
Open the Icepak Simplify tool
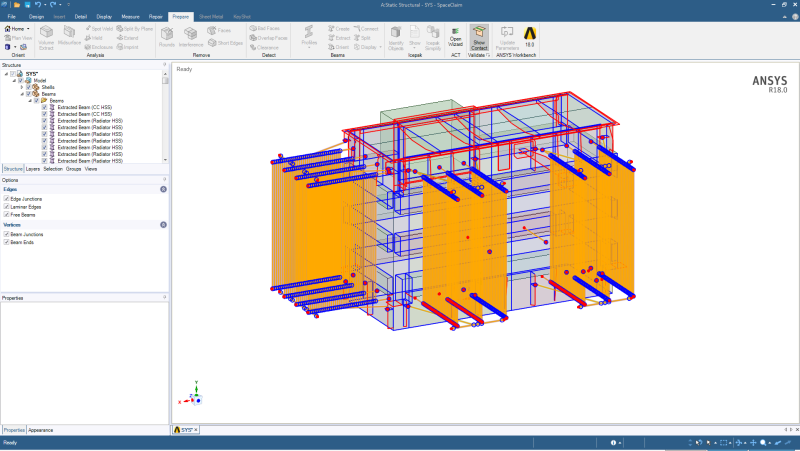433,38
